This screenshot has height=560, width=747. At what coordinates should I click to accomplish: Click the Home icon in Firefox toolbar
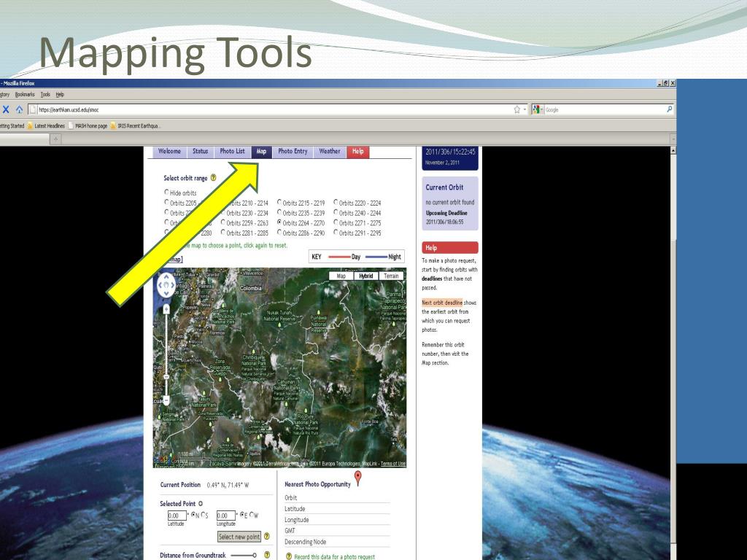19,109
